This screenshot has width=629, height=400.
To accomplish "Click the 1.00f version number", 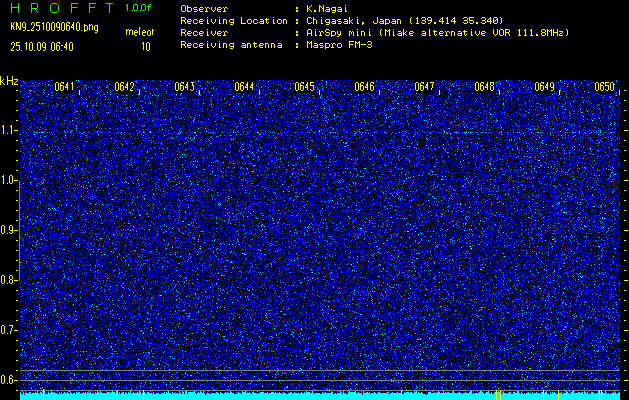I will tap(139, 8).
